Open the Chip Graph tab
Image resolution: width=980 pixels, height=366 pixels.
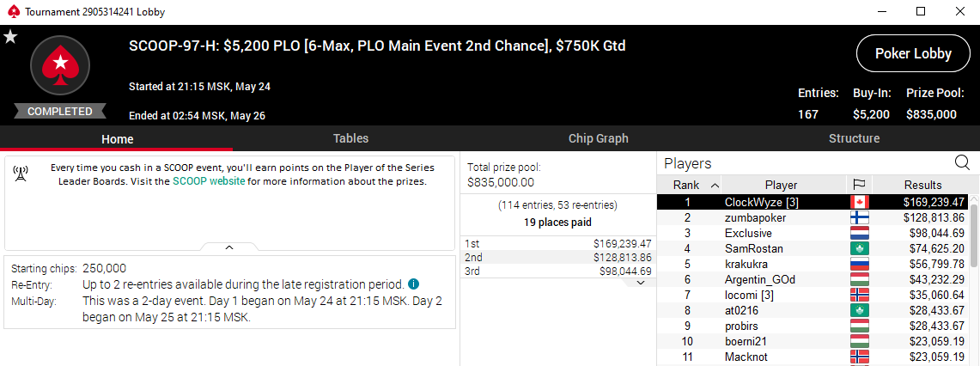coord(598,139)
